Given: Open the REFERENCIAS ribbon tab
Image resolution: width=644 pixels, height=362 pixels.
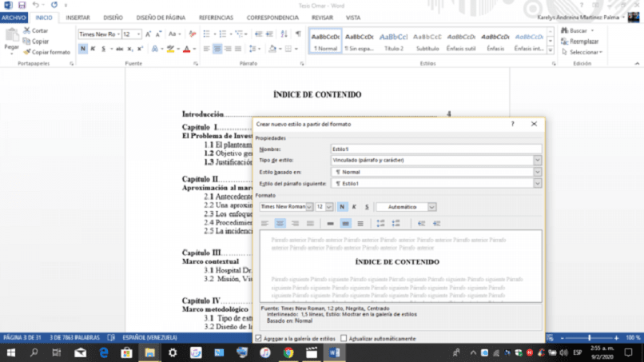Looking at the screenshot, I should [216, 18].
